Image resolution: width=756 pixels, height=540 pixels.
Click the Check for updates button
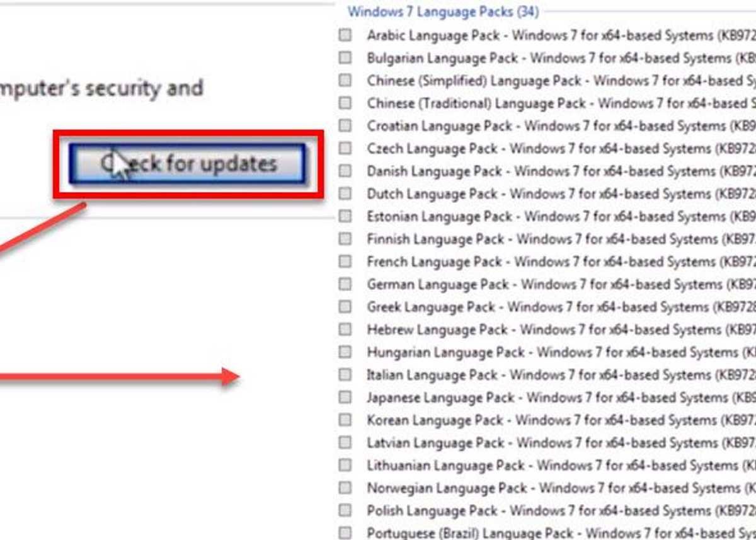188,164
